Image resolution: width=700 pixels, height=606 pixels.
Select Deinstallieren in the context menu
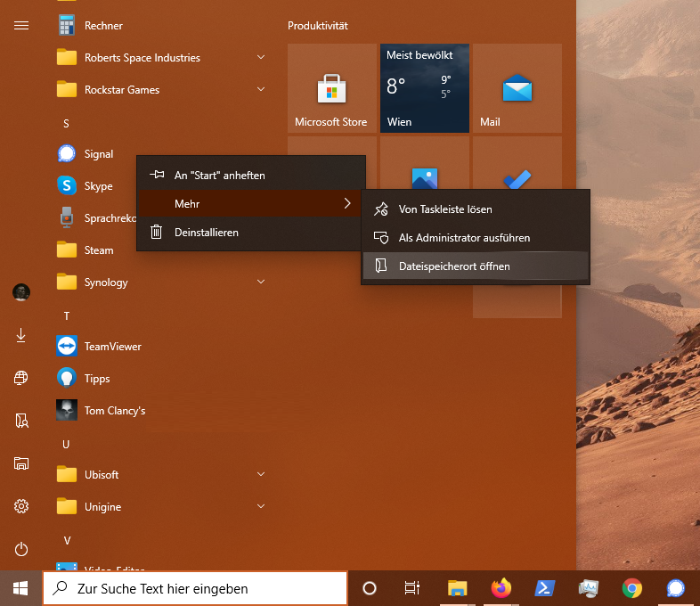point(251,233)
